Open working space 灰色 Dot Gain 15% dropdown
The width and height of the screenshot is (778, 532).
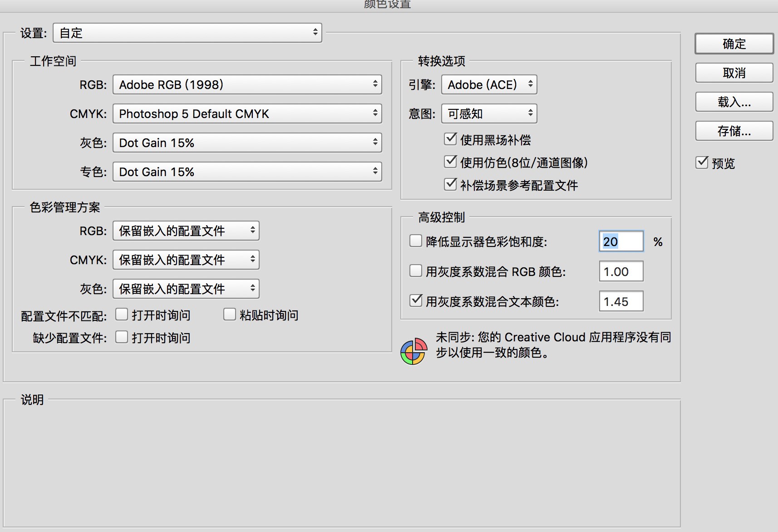(247, 143)
